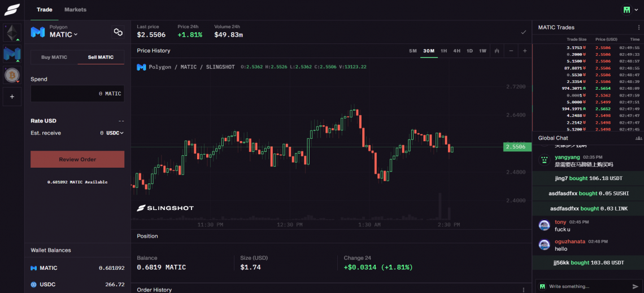Click the Review Order button

coord(77,159)
